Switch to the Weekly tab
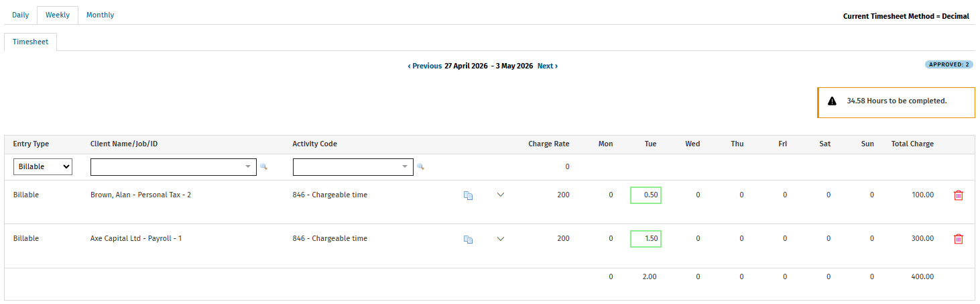The width and height of the screenshot is (980, 304). tap(58, 15)
